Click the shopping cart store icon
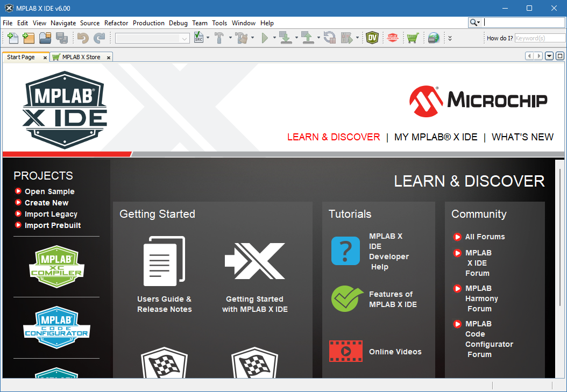The width and height of the screenshot is (567, 392). (413, 38)
